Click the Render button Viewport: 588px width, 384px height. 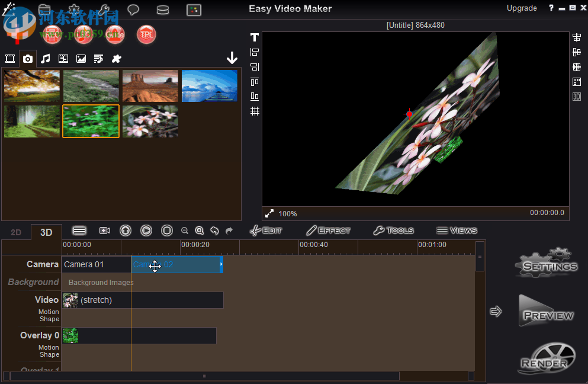pyautogui.click(x=545, y=358)
